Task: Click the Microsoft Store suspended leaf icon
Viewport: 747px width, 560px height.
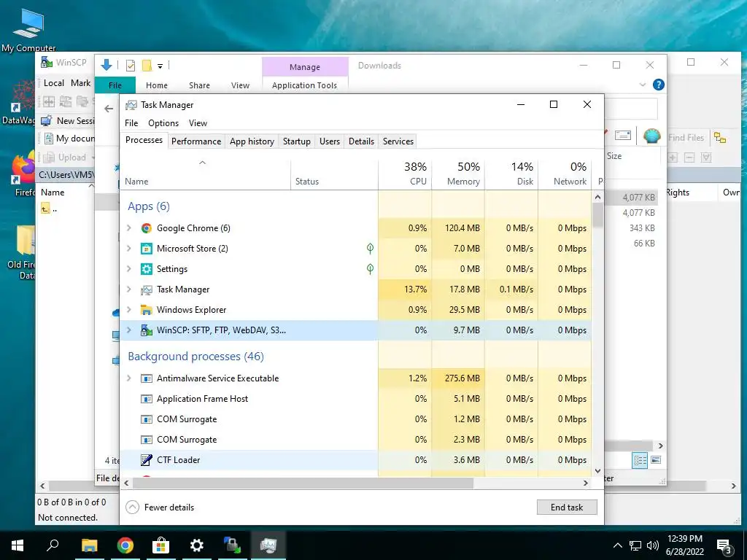Action: (370, 248)
